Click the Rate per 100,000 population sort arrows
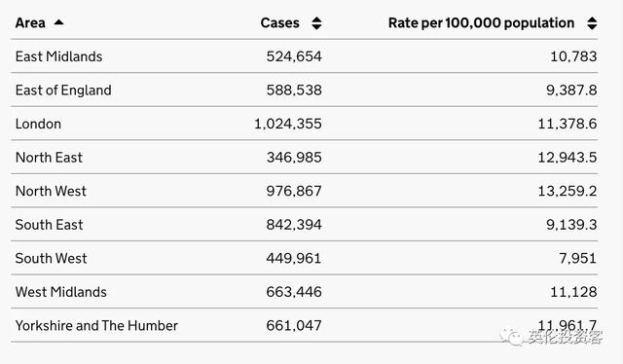Screen dimensions: 623x364 click(592, 23)
